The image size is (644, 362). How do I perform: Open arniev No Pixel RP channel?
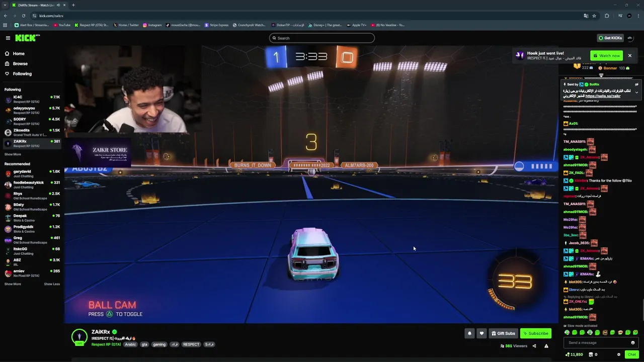coord(31,273)
